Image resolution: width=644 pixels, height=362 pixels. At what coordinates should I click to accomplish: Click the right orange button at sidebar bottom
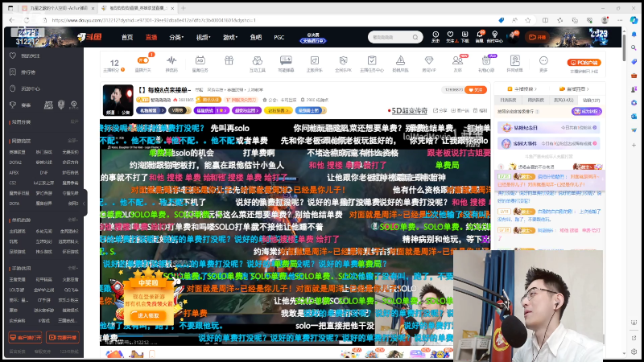click(x=63, y=337)
